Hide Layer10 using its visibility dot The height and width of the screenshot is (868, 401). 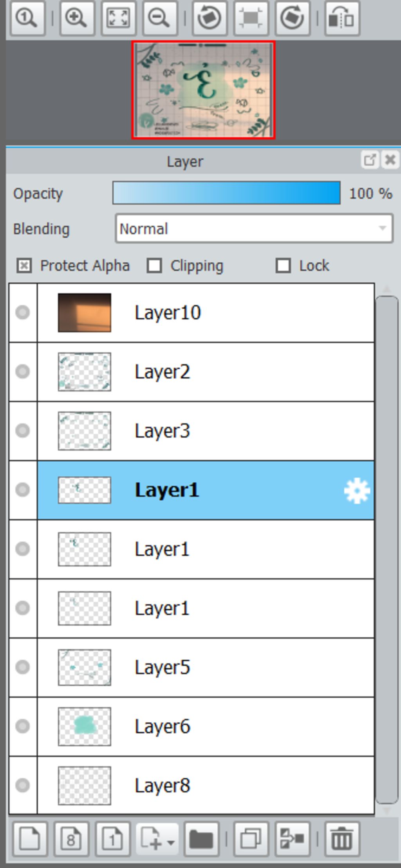(22, 312)
